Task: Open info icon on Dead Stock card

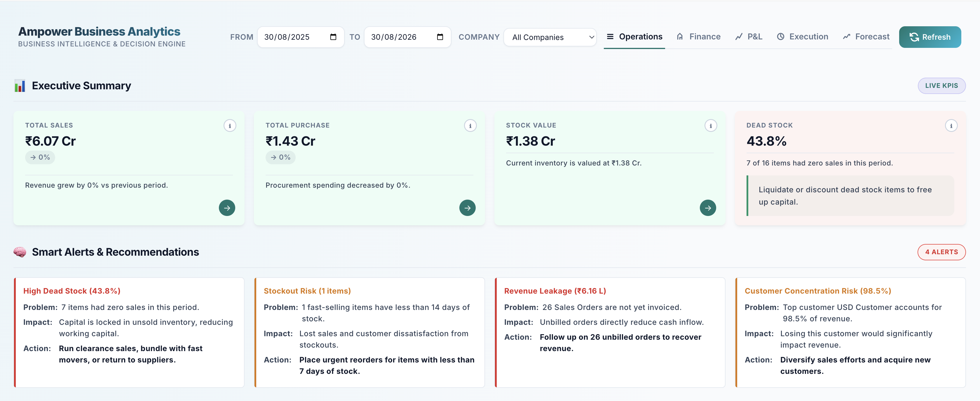Action: click(x=951, y=125)
